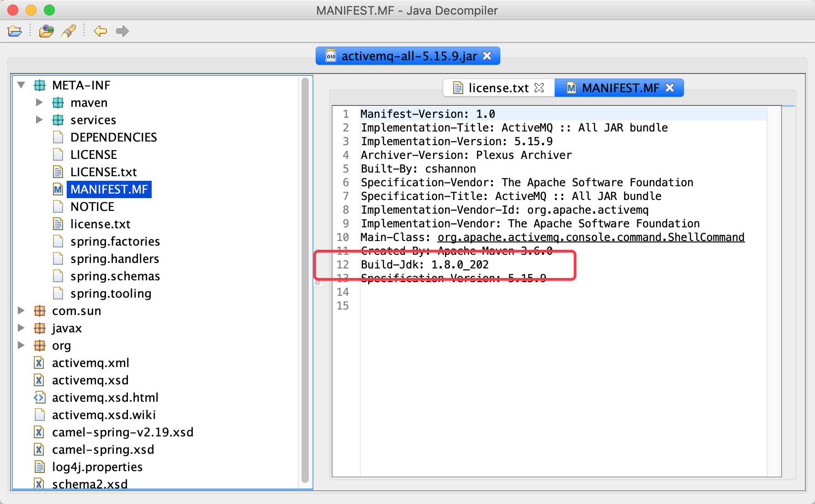
Task: Click the MANIFEST.MF file icon in tree
Action: click(x=58, y=189)
